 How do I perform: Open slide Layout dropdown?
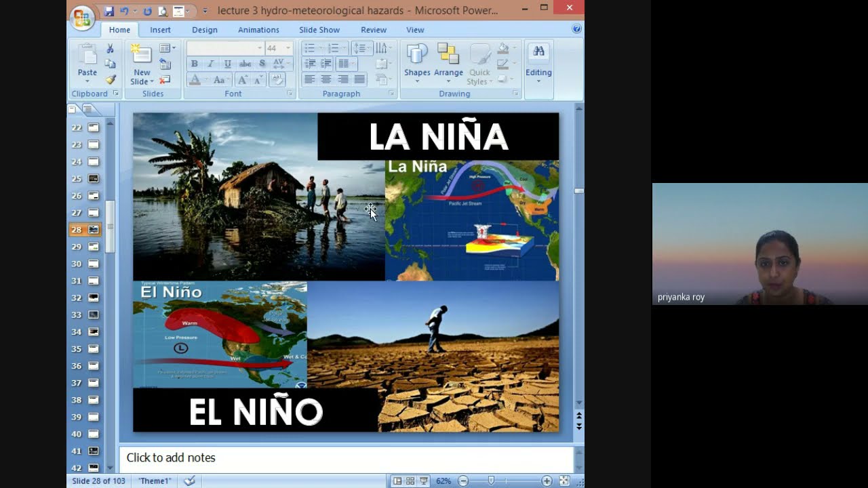click(x=167, y=48)
